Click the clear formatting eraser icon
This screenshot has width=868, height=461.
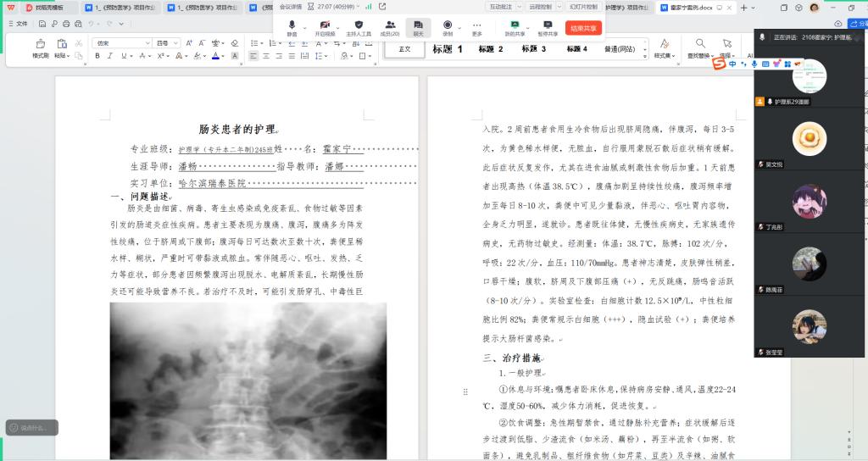coord(235,42)
